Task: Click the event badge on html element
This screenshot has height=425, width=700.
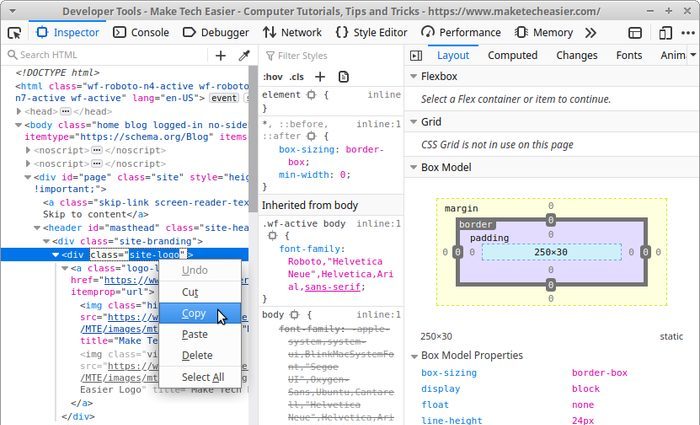Action: [x=224, y=98]
